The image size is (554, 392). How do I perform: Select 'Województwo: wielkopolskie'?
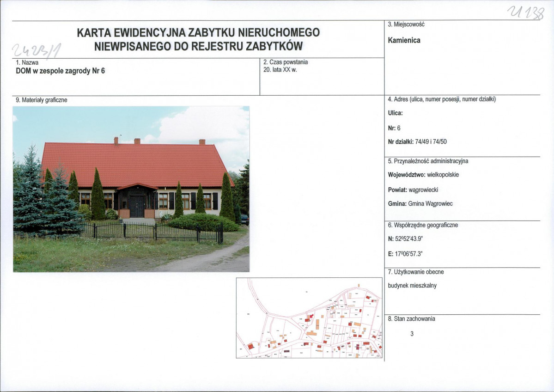(x=423, y=175)
